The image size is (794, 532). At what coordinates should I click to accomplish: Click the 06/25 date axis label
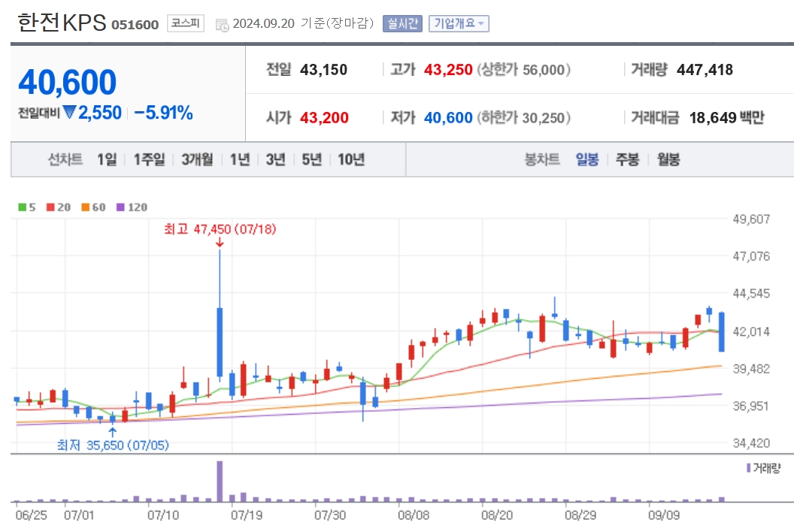click(x=31, y=515)
